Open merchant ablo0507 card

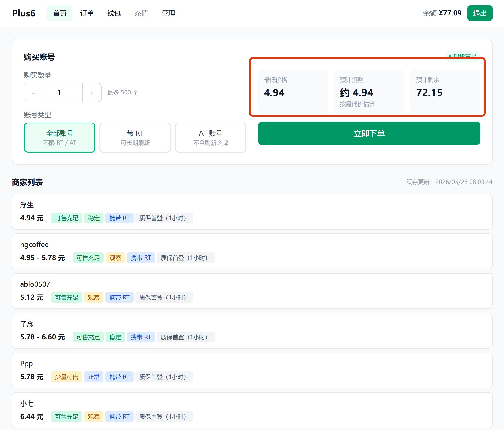click(252, 291)
